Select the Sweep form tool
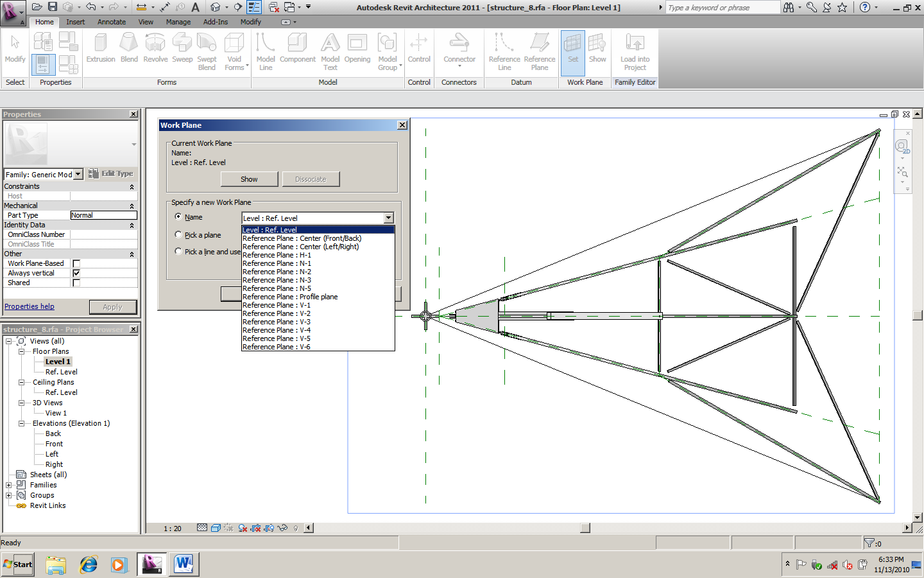 [182, 48]
